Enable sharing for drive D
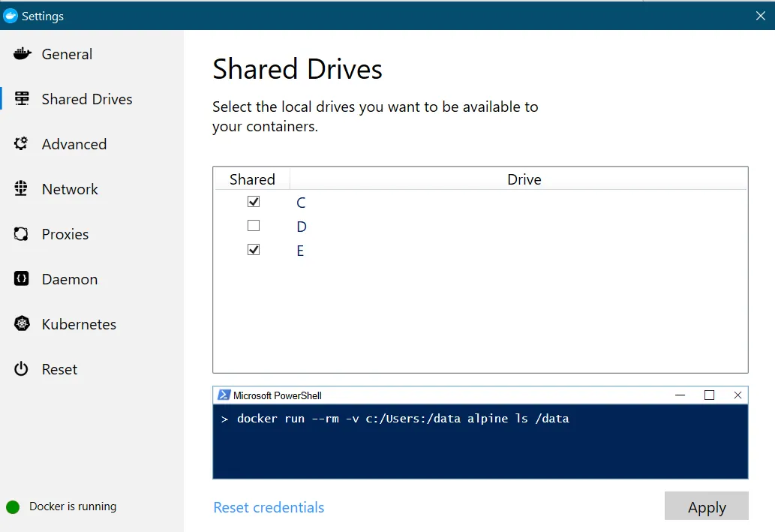Image resolution: width=775 pixels, height=532 pixels. [254, 226]
